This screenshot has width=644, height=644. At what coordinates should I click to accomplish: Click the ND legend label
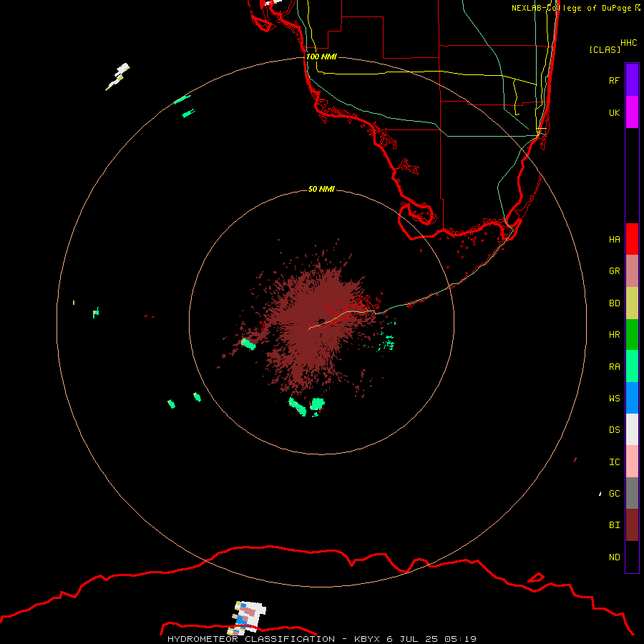click(x=614, y=557)
